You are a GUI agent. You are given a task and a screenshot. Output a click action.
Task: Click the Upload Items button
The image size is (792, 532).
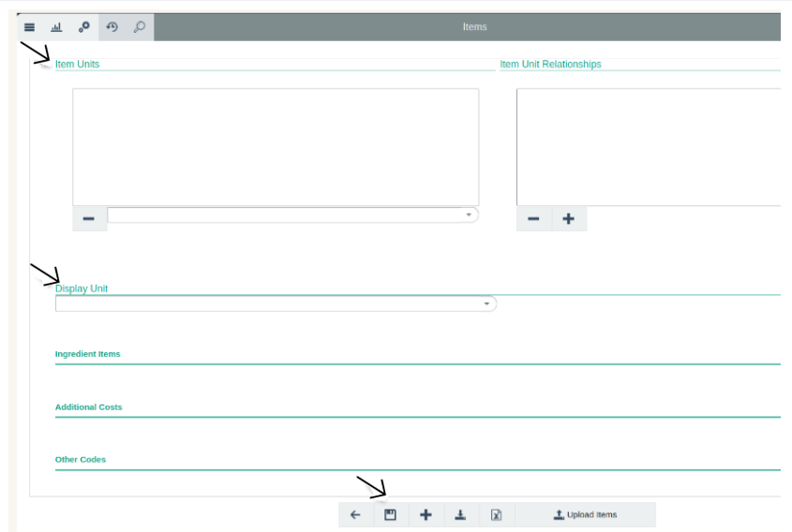point(586,515)
